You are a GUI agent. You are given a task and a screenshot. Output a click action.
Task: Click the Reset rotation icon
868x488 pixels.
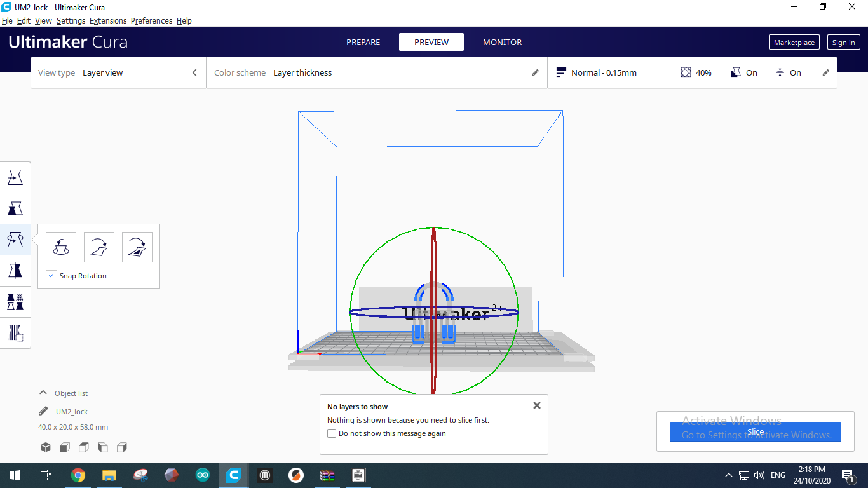[61, 247]
